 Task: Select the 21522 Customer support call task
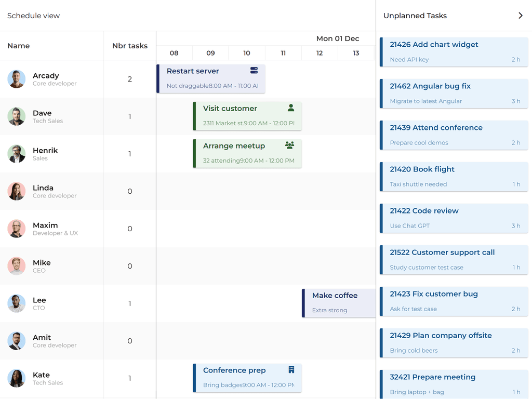(455, 260)
